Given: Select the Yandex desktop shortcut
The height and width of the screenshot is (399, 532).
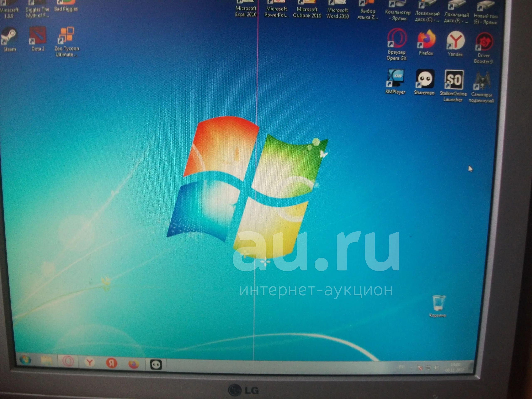Looking at the screenshot, I should [x=455, y=44].
